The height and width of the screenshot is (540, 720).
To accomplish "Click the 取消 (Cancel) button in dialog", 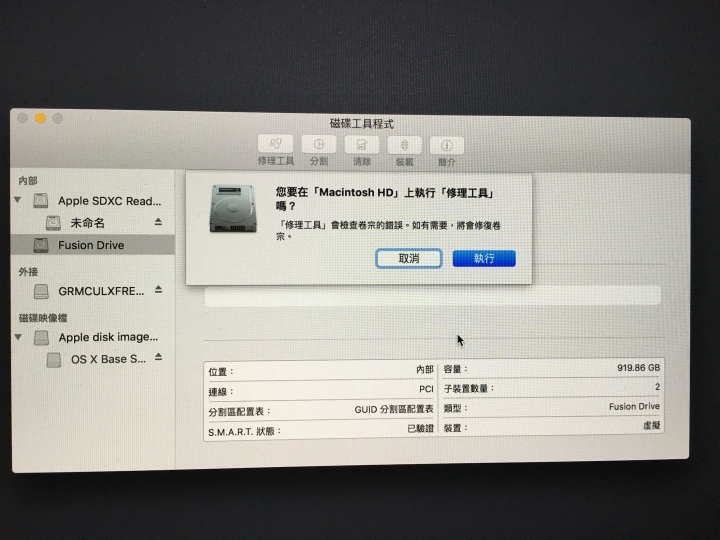I will [409, 259].
